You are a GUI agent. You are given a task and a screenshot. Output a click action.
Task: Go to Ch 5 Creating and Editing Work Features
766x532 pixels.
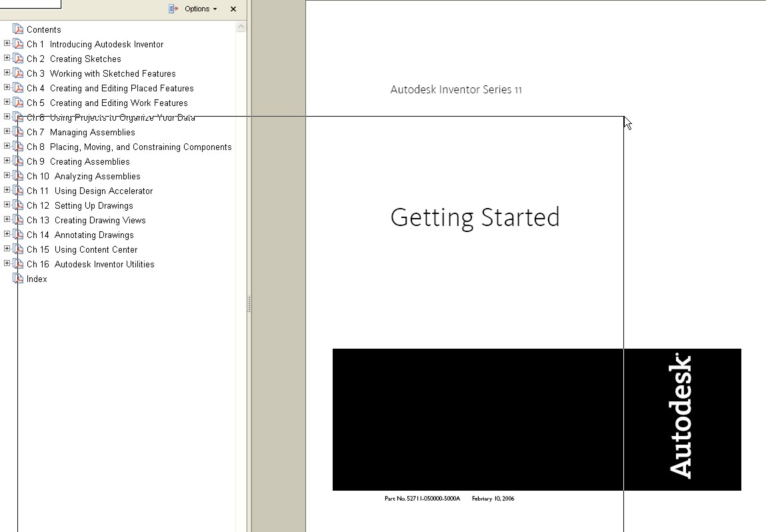click(107, 103)
